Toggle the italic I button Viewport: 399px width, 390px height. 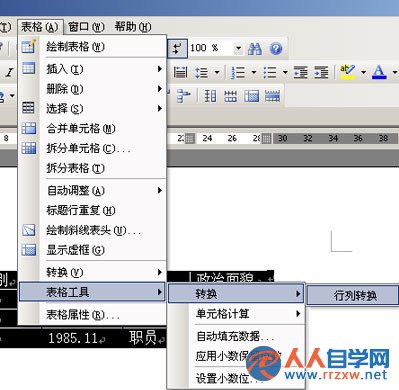click(x=10, y=72)
